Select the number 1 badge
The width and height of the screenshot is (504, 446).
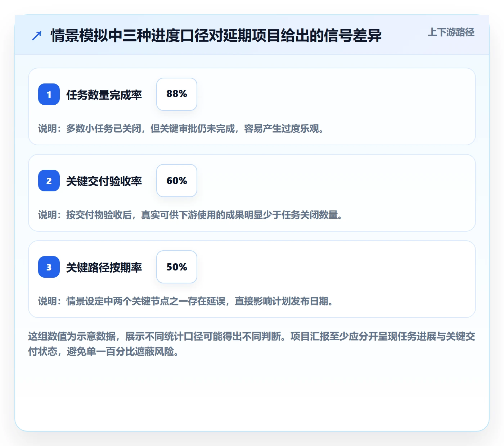[x=49, y=94]
